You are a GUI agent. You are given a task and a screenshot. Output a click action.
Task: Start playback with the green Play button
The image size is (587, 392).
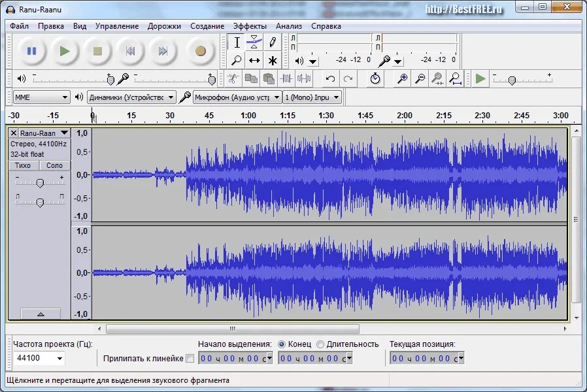click(65, 51)
